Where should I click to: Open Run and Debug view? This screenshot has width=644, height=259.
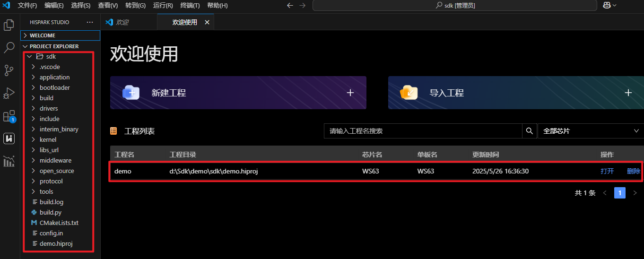9,93
